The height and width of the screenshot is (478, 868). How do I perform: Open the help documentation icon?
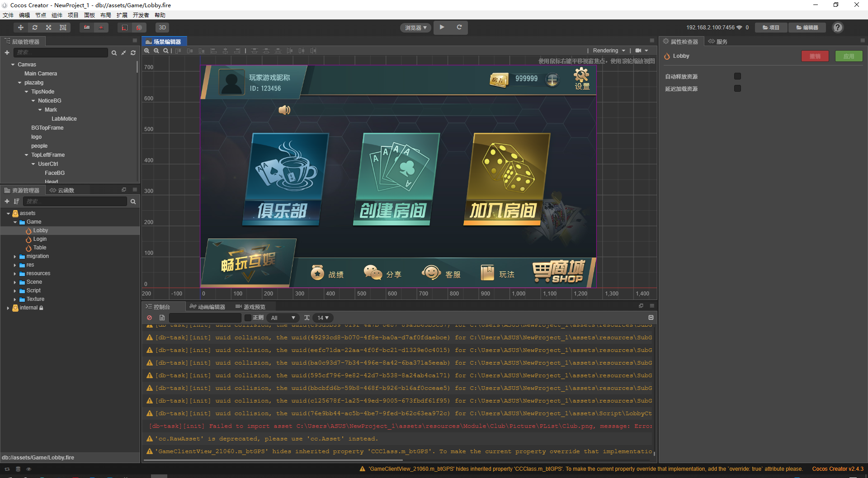(x=838, y=28)
